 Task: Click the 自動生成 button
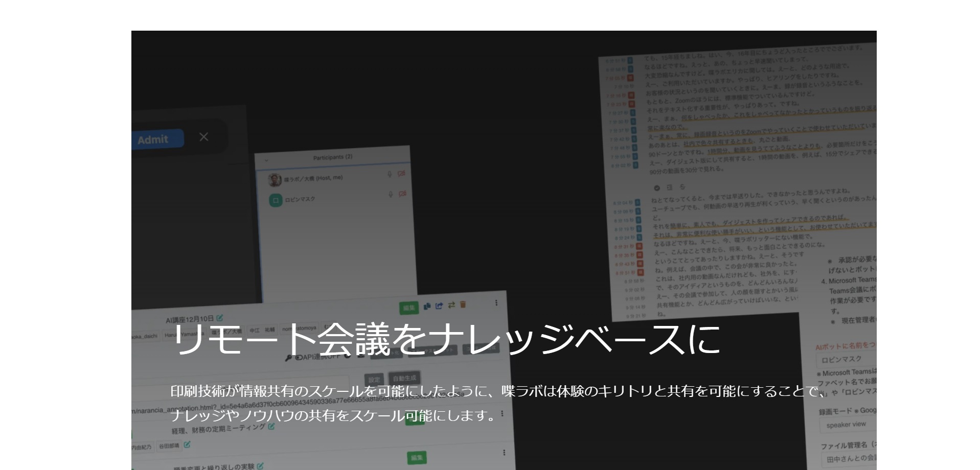point(404,378)
